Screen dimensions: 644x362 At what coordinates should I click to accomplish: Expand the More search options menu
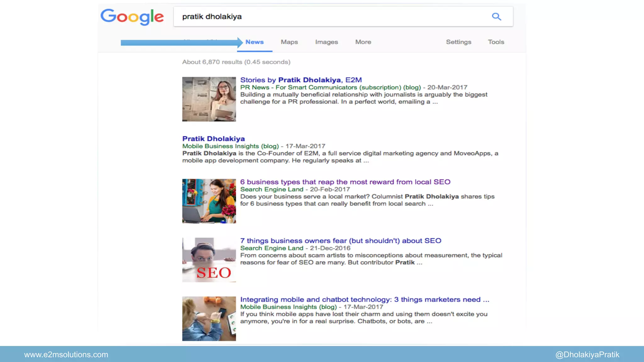pyautogui.click(x=363, y=42)
